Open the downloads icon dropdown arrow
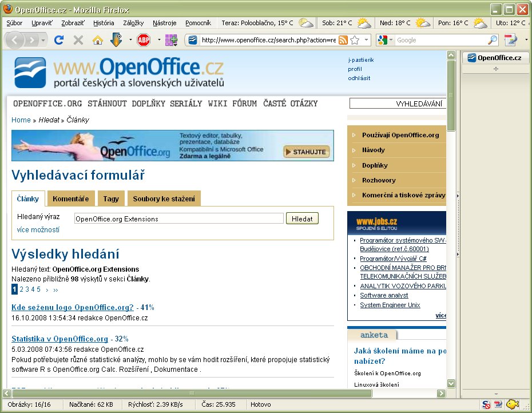Viewport: 532px width, 413px height. [x=130, y=39]
